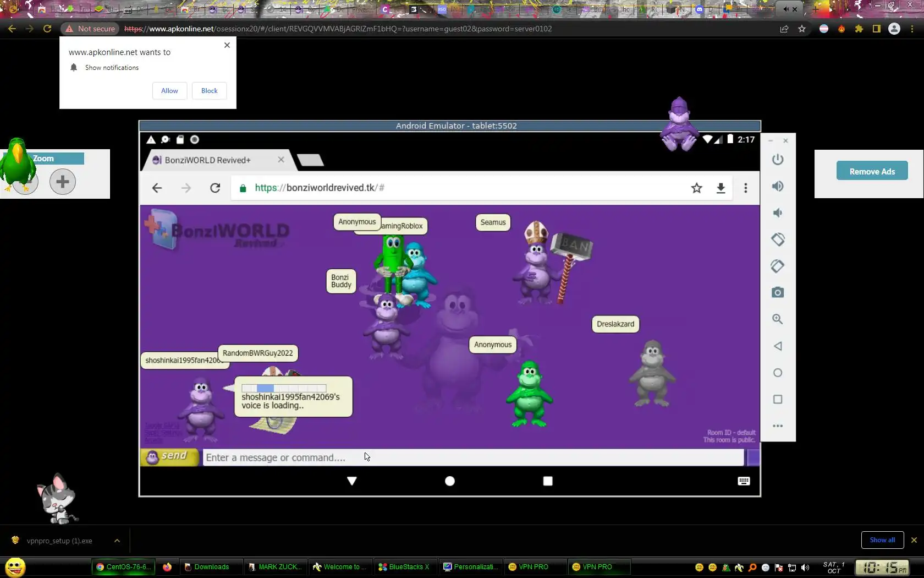Click Show all downloads button
Image resolution: width=924 pixels, height=578 pixels.
tap(882, 540)
